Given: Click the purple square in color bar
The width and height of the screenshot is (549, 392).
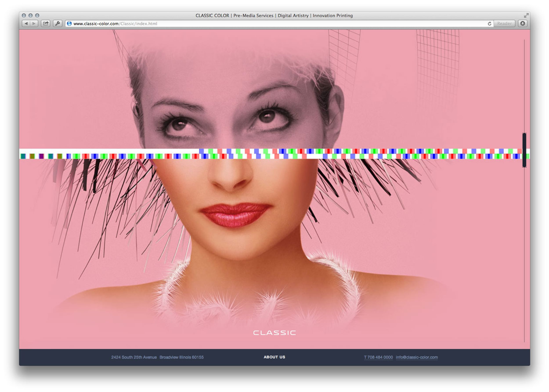Looking at the screenshot, I should [x=41, y=156].
